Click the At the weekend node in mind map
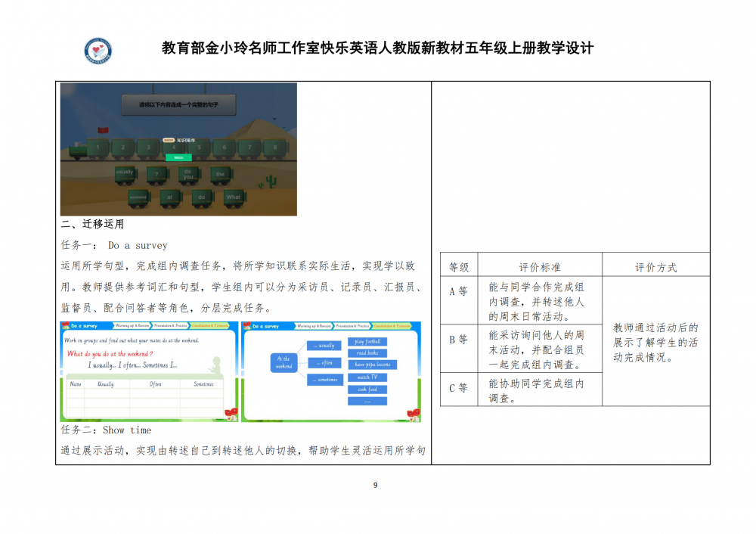This screenshot has height=534, width=756. (x=284, y=363)
